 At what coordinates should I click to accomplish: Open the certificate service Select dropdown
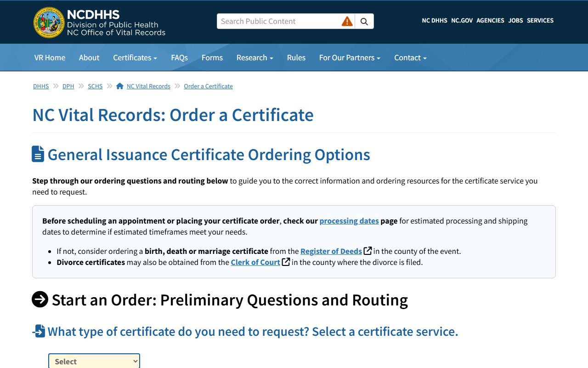[x=94, y=361]
